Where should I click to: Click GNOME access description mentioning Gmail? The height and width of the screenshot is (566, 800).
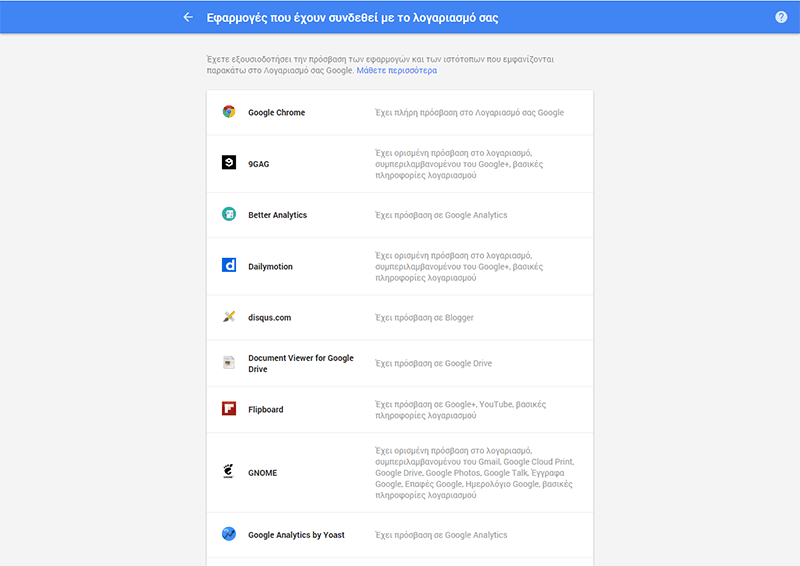point(474,473)
